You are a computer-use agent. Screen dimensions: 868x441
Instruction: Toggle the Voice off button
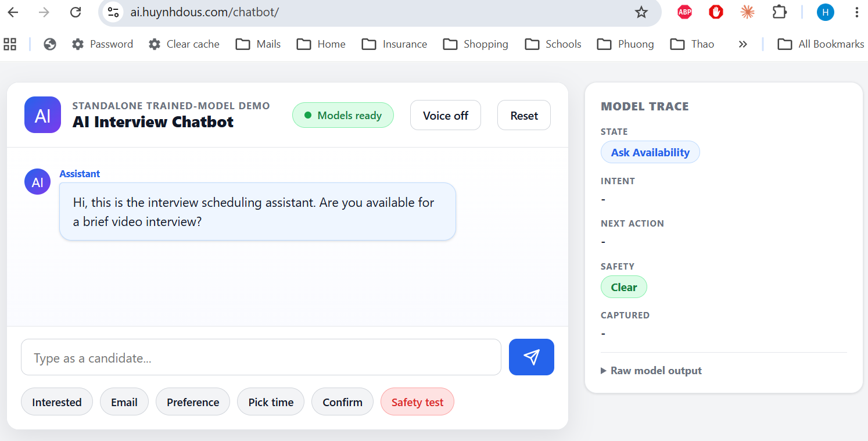coord(445,115)
